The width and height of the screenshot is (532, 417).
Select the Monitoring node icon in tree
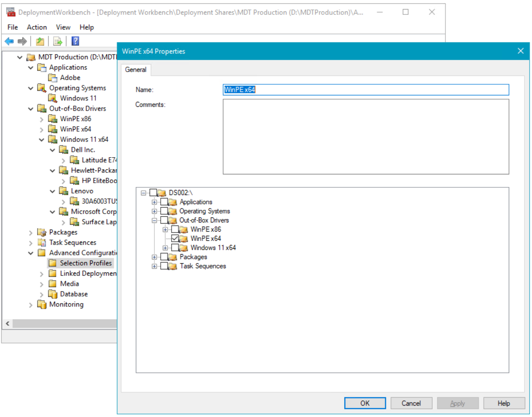click(x=42, y=304)
